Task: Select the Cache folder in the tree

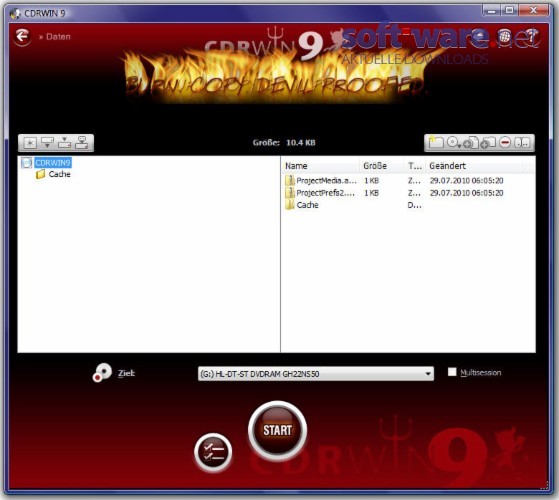Action: (59, 174)
